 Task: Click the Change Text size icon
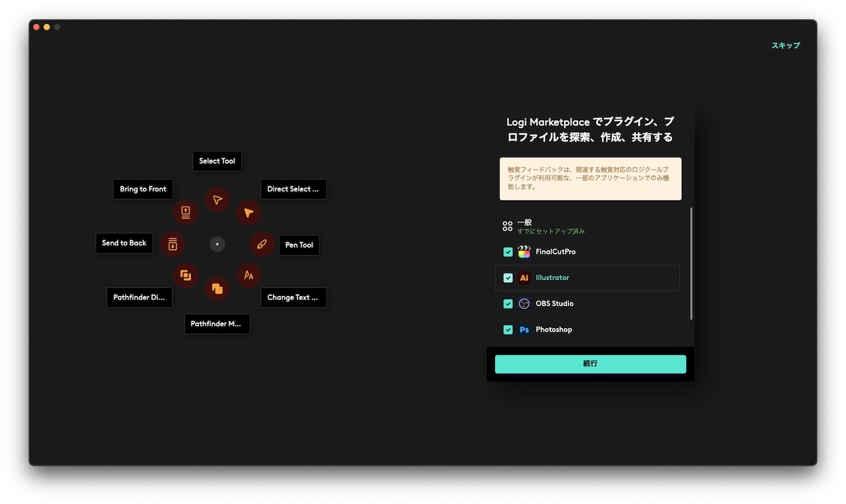[249, 275]
